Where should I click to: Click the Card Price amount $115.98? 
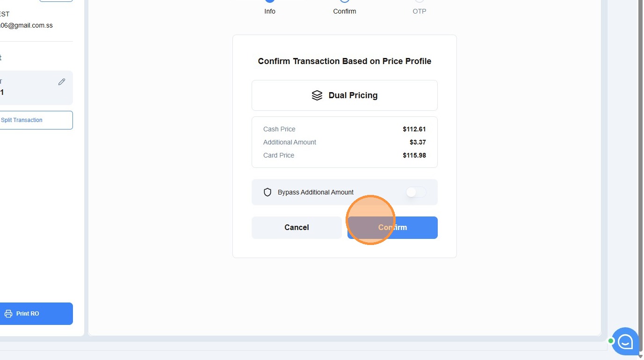(414, 155)
